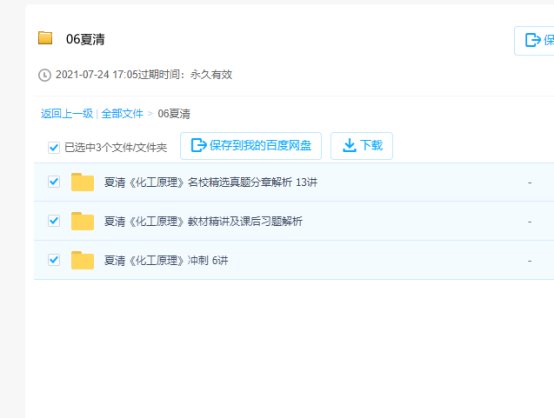The image size is (554, 418).
Task: Open folder 夏清《化工原理》冲刺 6讲
Action: 166,261
